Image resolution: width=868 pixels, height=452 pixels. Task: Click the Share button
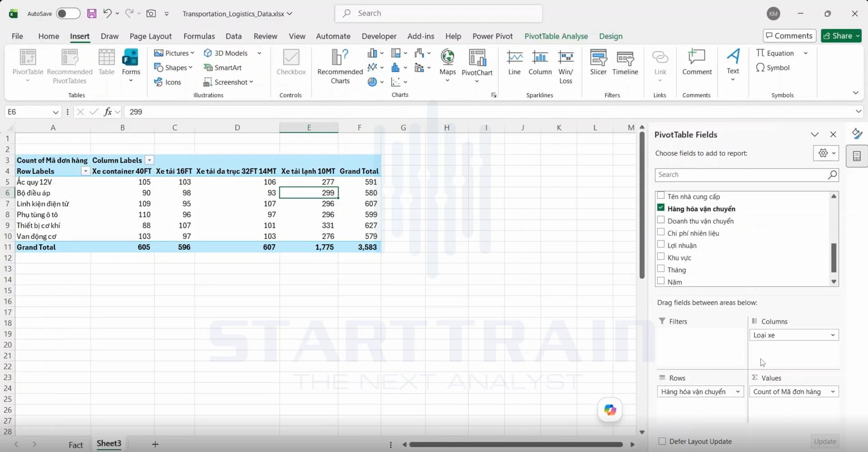(x=841, y=36)
